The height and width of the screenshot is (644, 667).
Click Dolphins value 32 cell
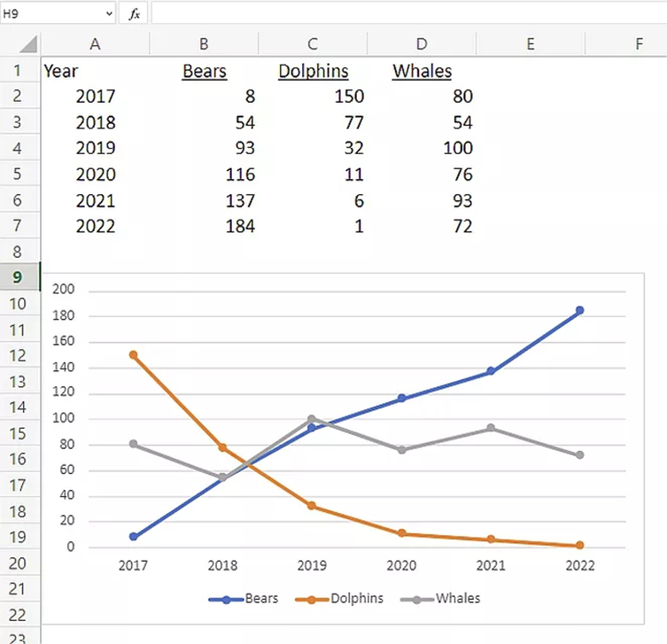(313, 148)
